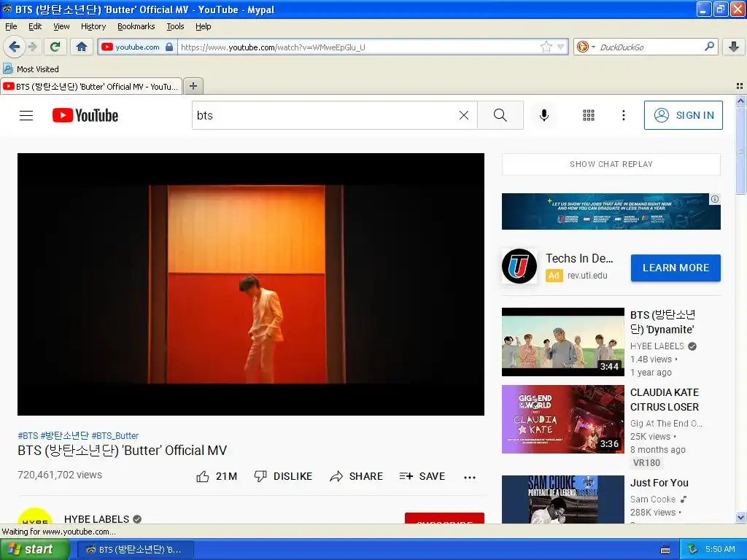The height and width of the screenshot is (560, 747).
Task: Open the File menu
Action: 11,26
